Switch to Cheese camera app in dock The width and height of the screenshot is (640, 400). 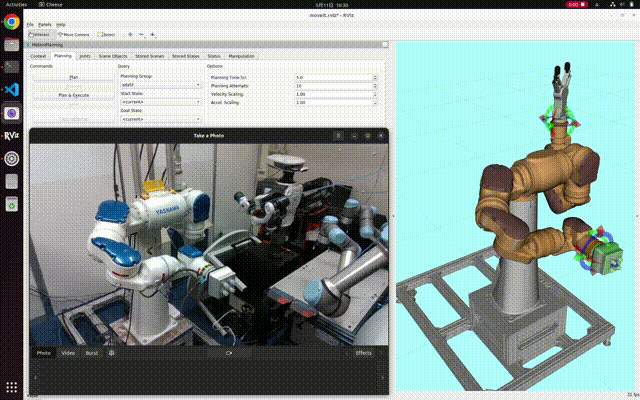tap(11, 113)
